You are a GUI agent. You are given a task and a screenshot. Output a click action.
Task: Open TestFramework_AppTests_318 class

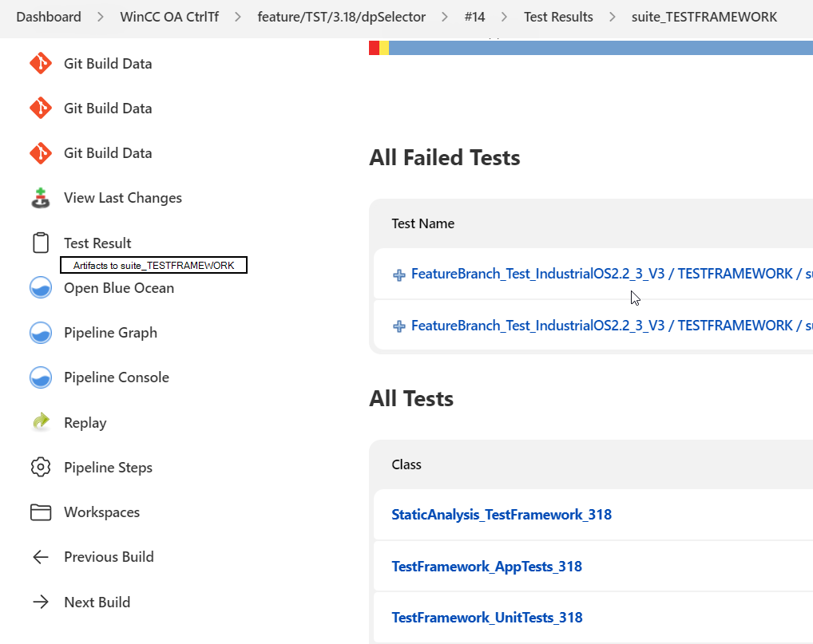(x=486, y=567)
